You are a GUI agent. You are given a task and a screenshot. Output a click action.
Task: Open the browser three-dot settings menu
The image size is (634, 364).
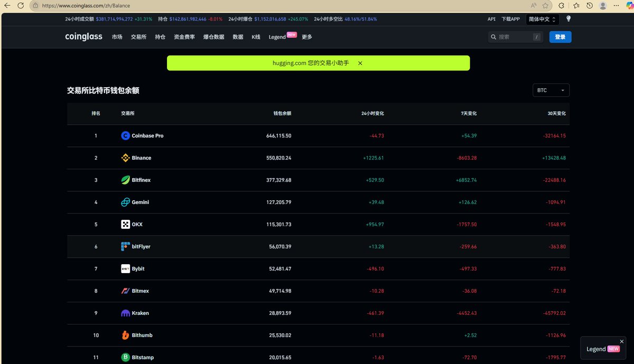click(616, 5)
